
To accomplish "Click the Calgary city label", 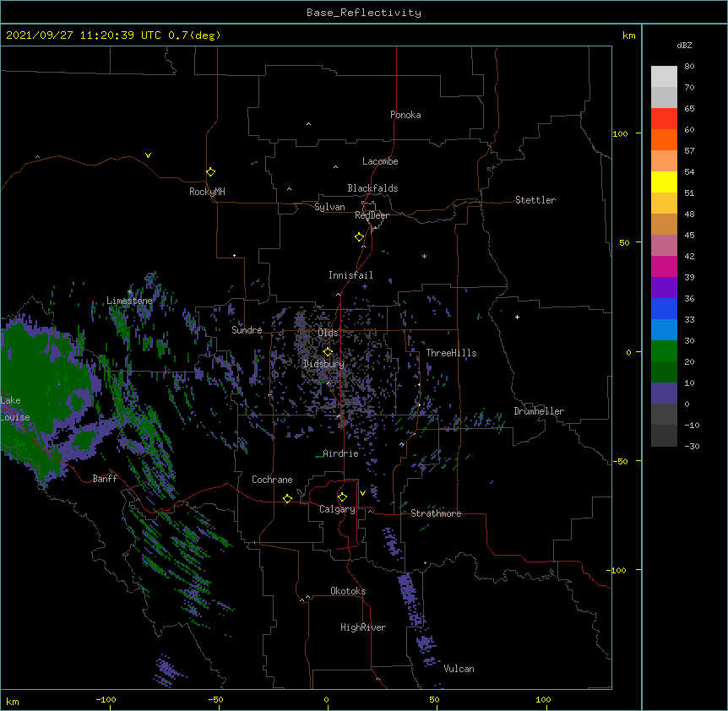I will pyautogui.click(x=337, y=509).
